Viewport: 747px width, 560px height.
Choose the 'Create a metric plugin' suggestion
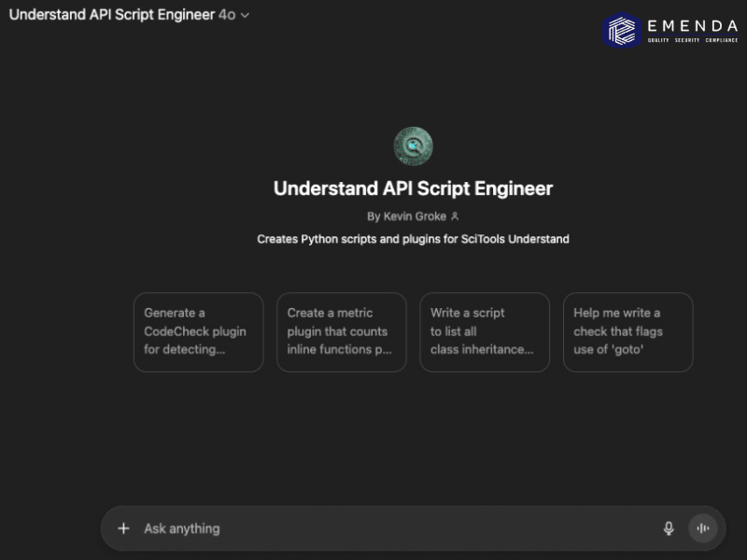[x=342, y=332]
